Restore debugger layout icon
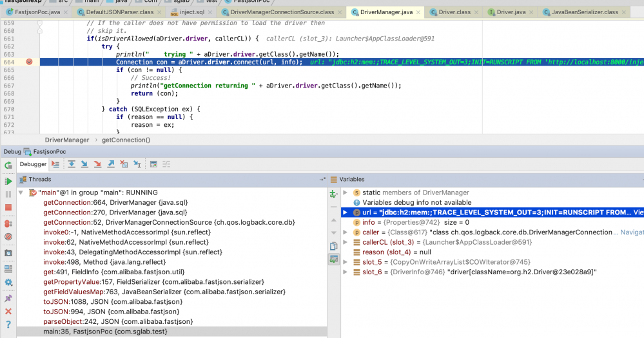This screenshot has height=338, width=644. (x=8, y=269)
